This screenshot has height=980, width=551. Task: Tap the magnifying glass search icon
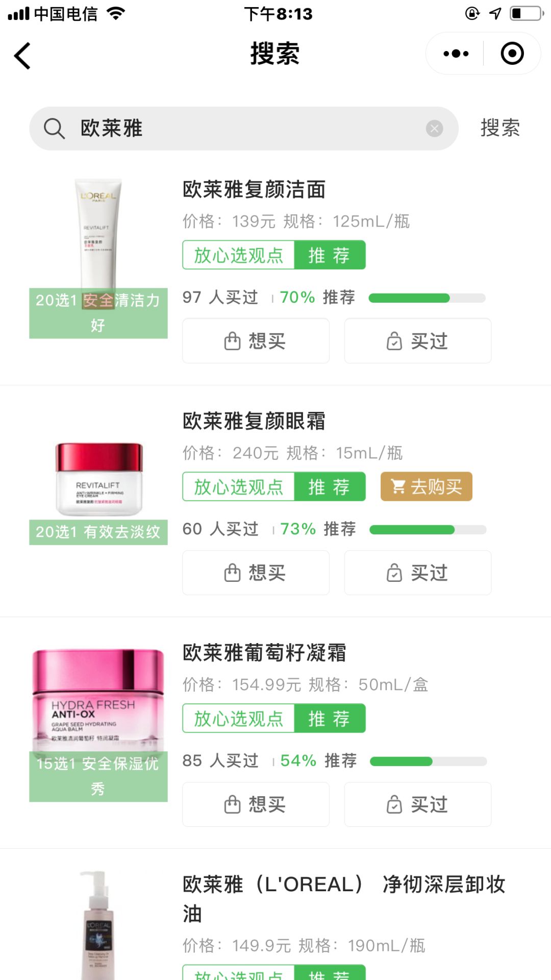(54, 129)
